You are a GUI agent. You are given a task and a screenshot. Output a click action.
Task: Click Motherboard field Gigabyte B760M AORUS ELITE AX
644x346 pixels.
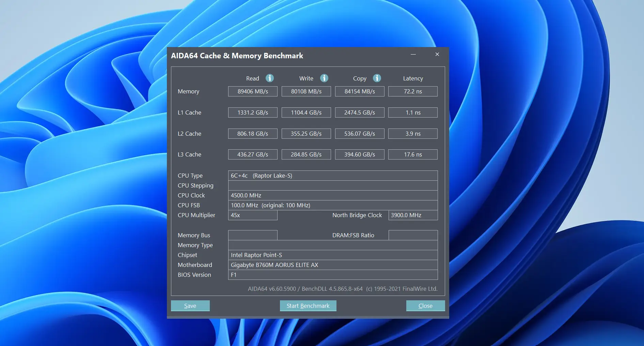coord(333,265)
